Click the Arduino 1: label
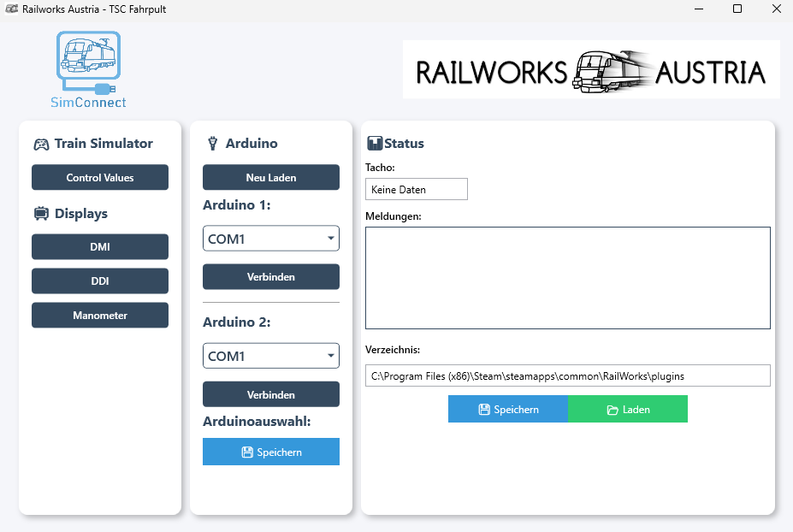The height and width of the screenshot is (532, 793). click(237, 204)
